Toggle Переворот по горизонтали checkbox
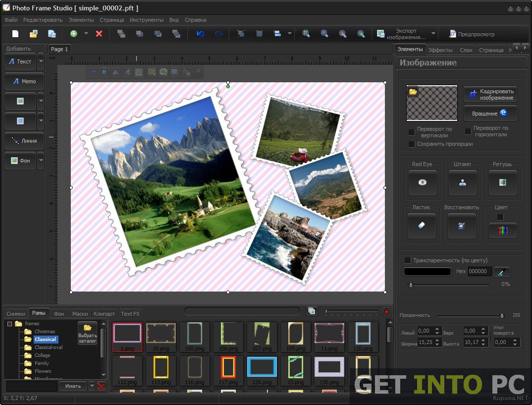Viewport: 532px width, 405px height. 468,131
